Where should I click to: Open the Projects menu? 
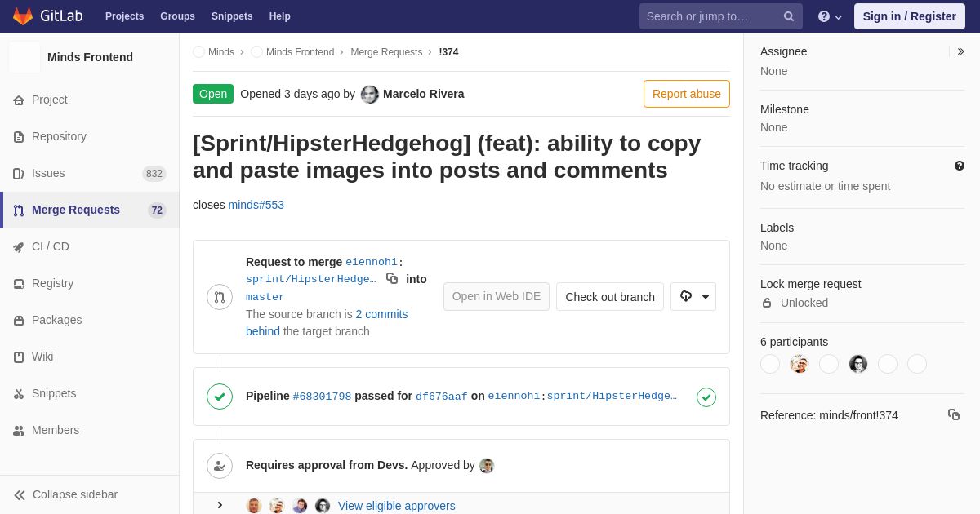(x=124, y=16)
